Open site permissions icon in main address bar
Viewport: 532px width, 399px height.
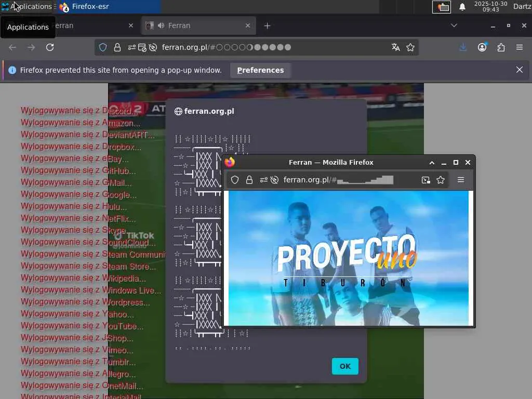point(131,47)
